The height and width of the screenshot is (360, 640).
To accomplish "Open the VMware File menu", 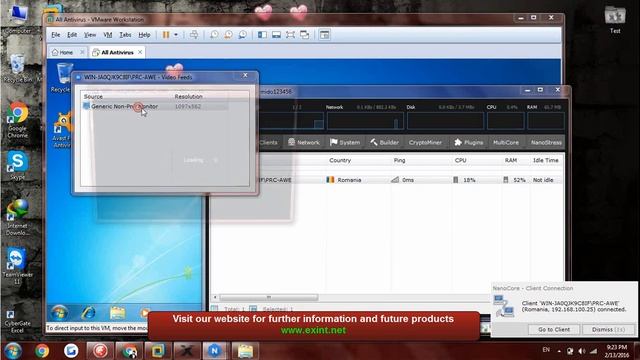I will tap(56, 35).
